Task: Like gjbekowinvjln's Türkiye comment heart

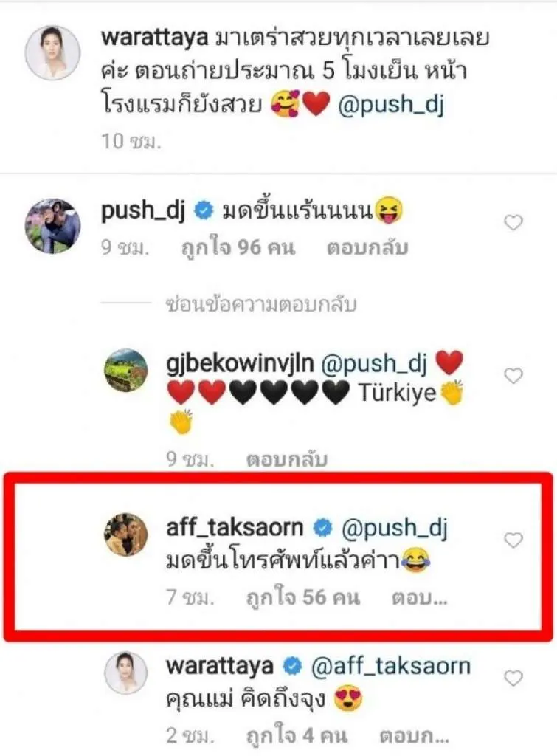Action: coord(513,376)
